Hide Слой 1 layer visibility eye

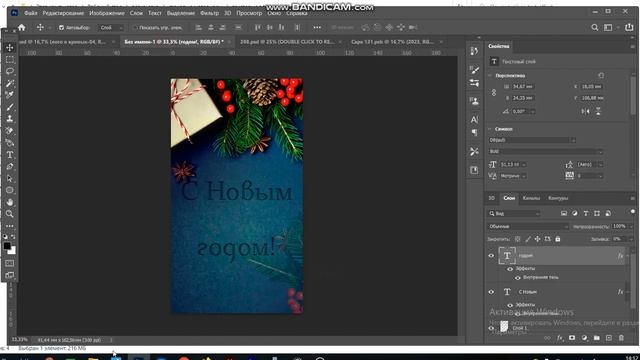click(491, 328)
